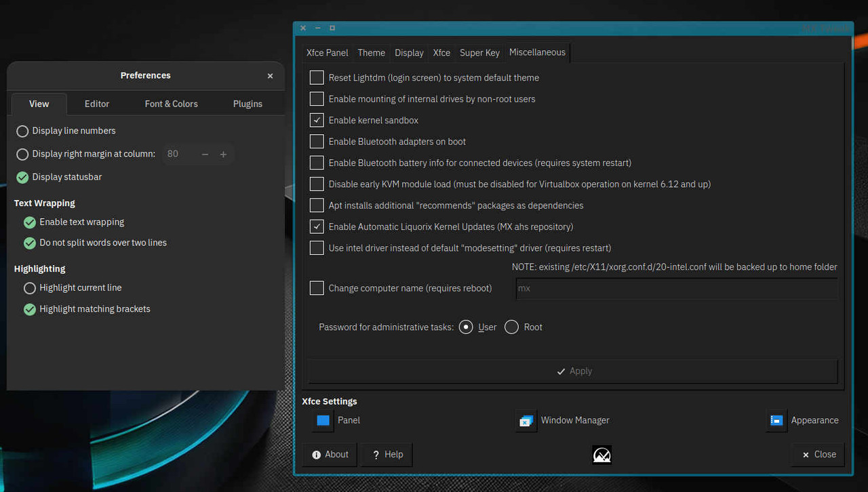
Task: Minimize the MX Tweak window
Action: coord(317,28)
